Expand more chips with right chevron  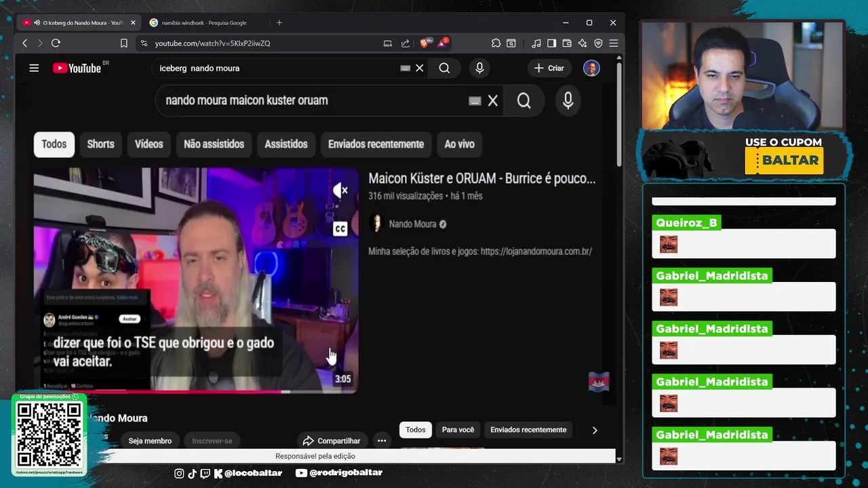(x=595, y=430)
